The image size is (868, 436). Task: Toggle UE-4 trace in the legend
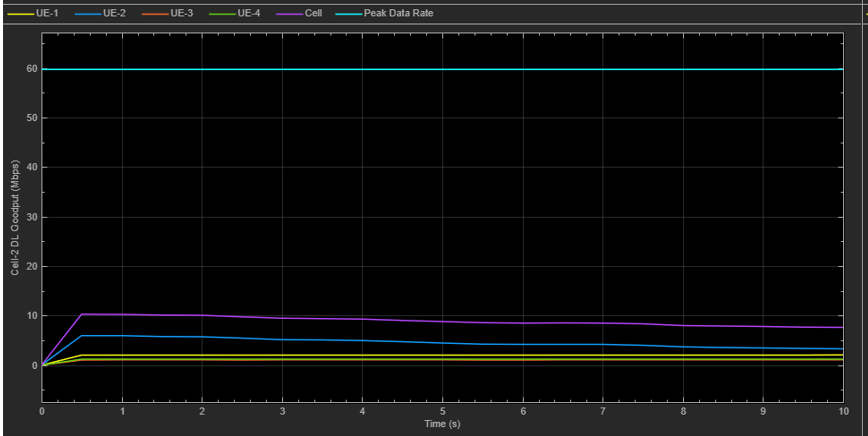235,13
